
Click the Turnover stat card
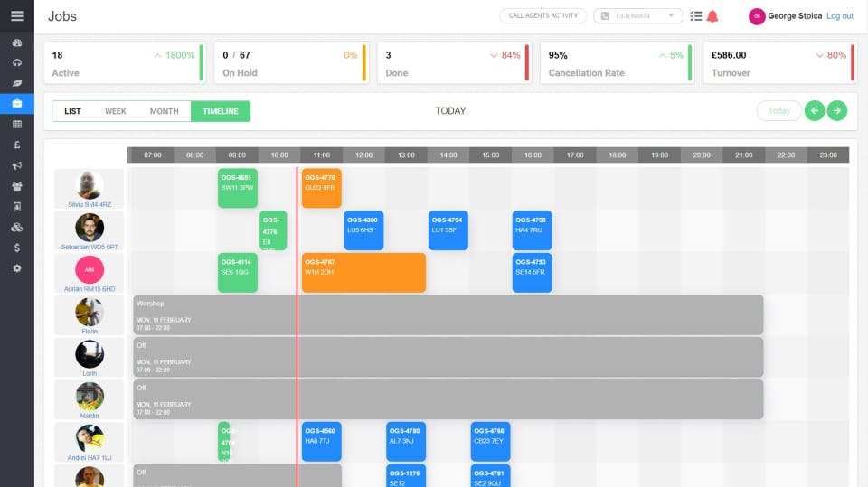[780, 63]
